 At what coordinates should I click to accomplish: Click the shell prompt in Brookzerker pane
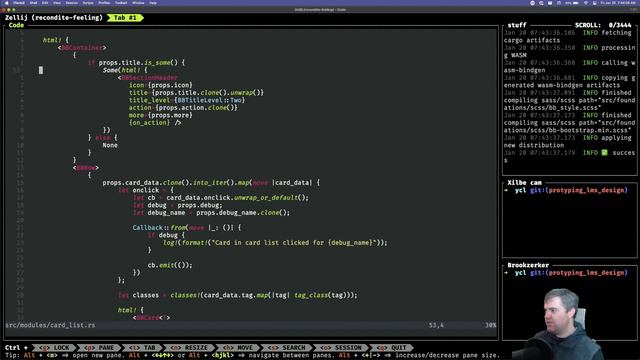click(566, 273)
